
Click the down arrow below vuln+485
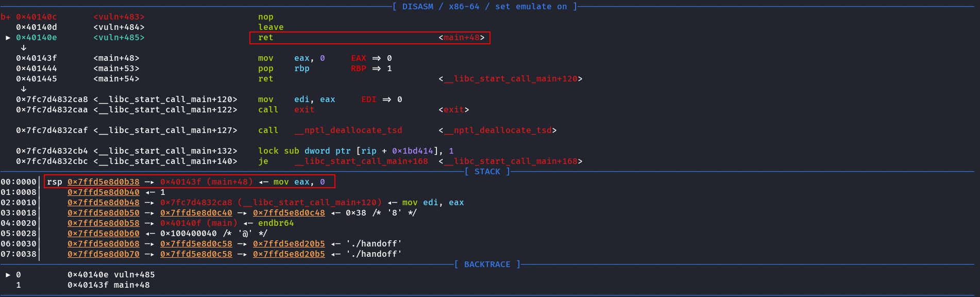pos(23,48)
